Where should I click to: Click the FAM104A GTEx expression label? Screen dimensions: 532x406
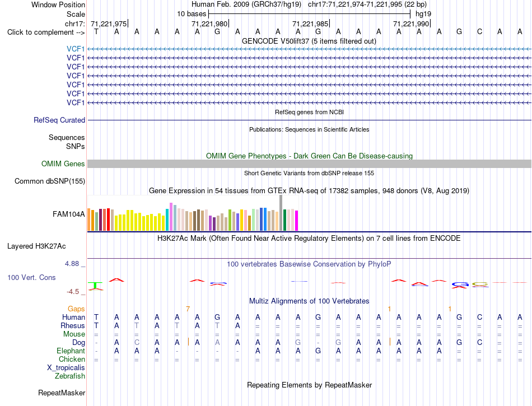pyautogui.click(x=68, y=214)
